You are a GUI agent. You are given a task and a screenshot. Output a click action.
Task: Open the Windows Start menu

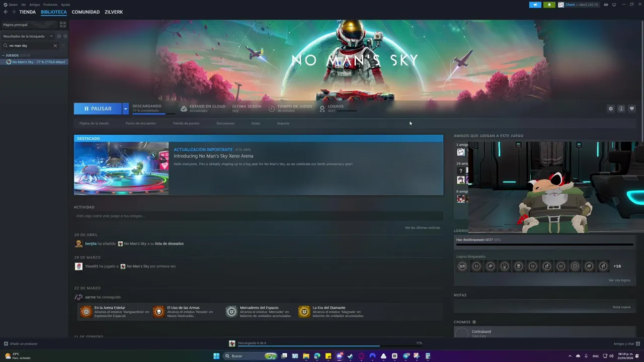coord(216,356)
